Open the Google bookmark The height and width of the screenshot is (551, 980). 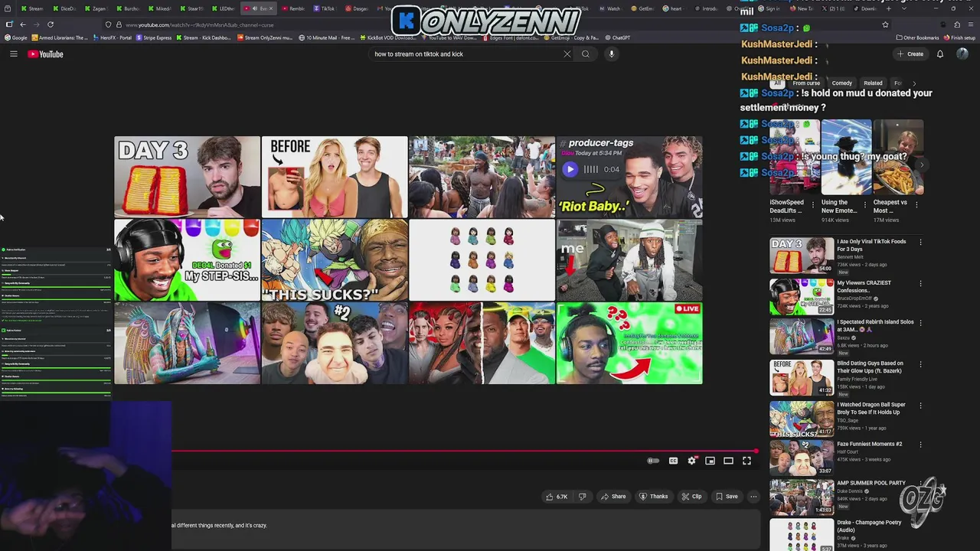point(16,37)
